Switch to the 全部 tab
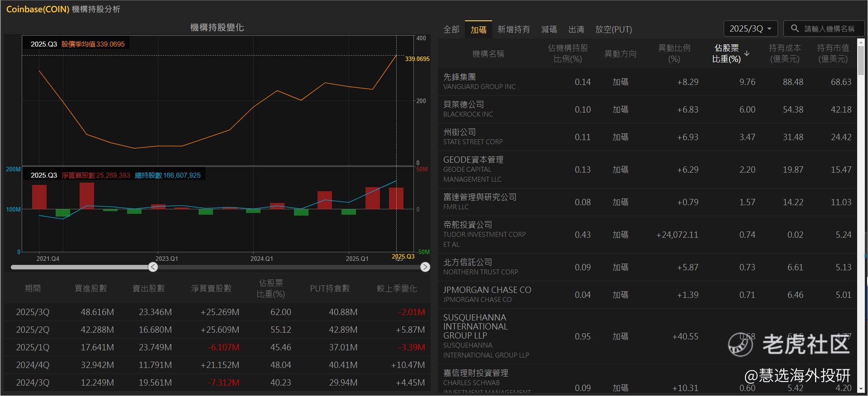 tap(451, 29)
